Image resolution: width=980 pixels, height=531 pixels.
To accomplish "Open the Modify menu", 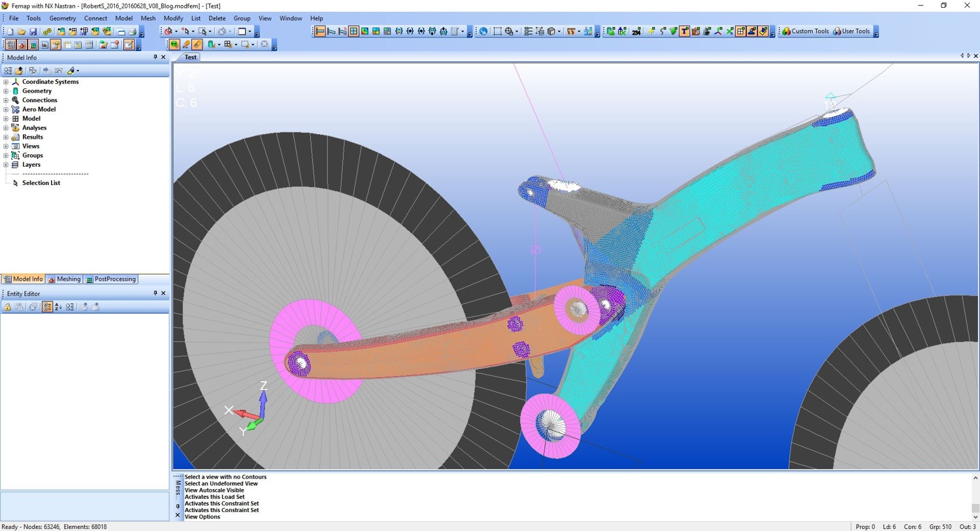I will pos(173,18).
